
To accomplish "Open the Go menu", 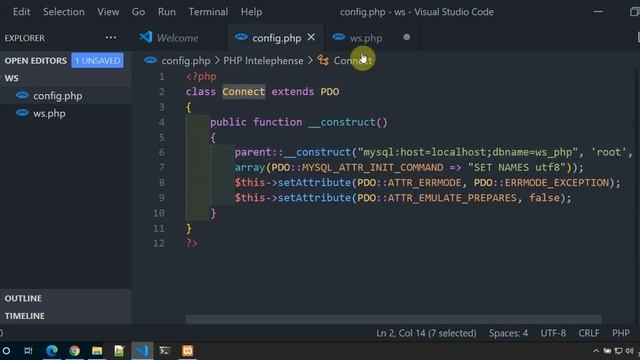I will [x=138, y=12].
